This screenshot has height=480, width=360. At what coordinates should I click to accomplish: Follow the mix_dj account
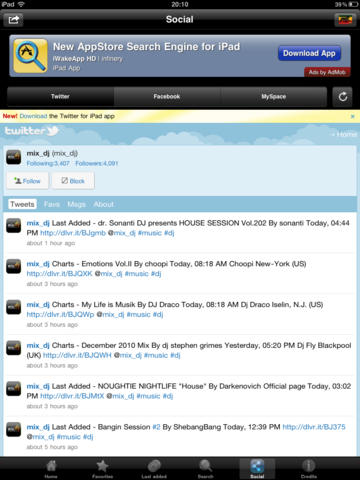pos(27,181)
